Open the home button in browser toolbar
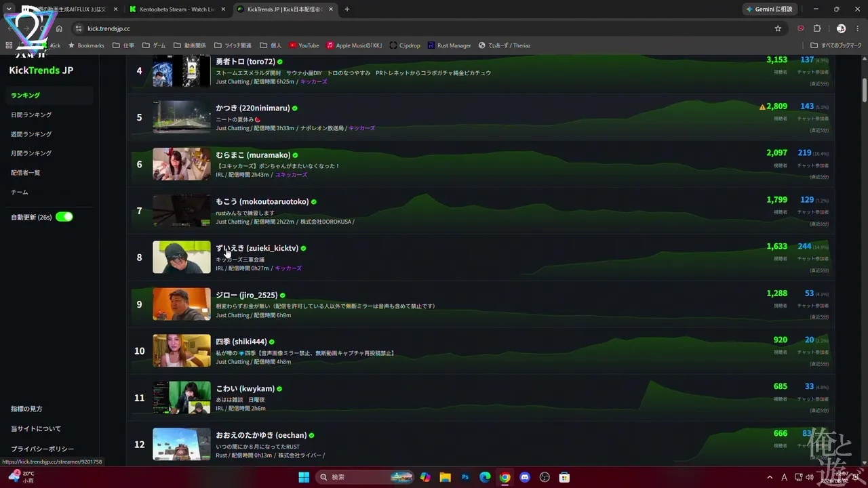The width and height of the screenshot is (868, 488). [x=59, y=28]
